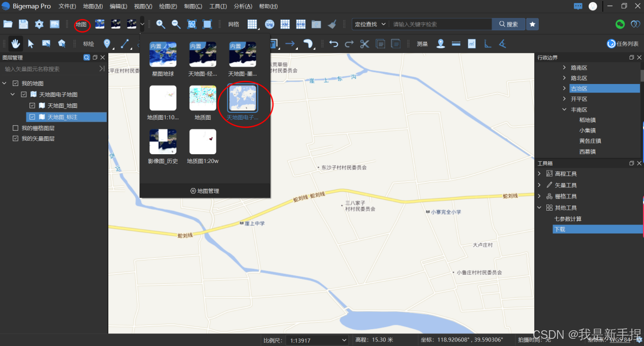Image resolution: width=644 pixels, height=346 pixels.
Task: Open the 绘图(P) menu
Action: click(x=168, y=6)
